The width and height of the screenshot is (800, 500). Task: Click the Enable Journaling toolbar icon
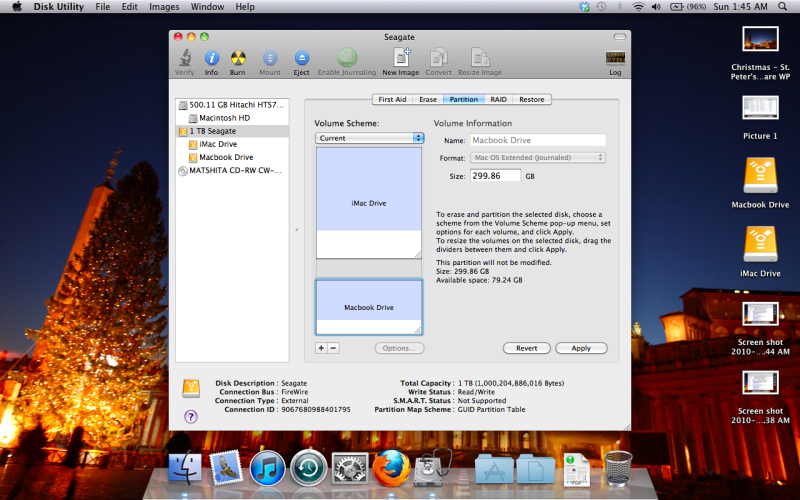[347, 62]
